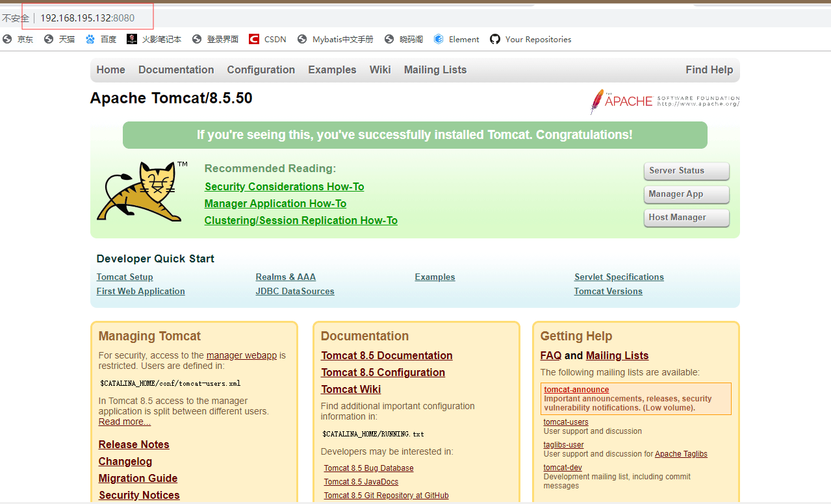831x504 pixels.
Task: Open Tomcat 8.5 Git Repository at GitHub
Action: point(387,496)
